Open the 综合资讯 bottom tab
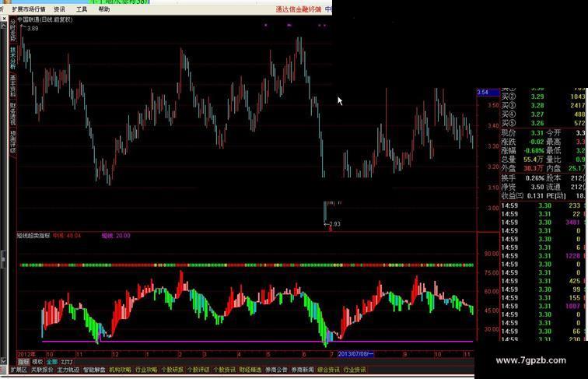Viewport: 588px width, 379px height. tap(328, 370)
